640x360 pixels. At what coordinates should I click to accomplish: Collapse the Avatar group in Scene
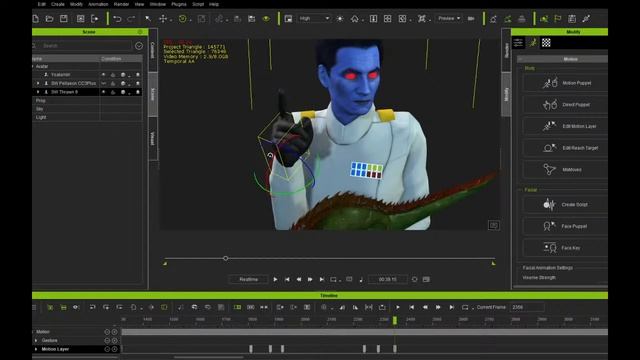33,66
